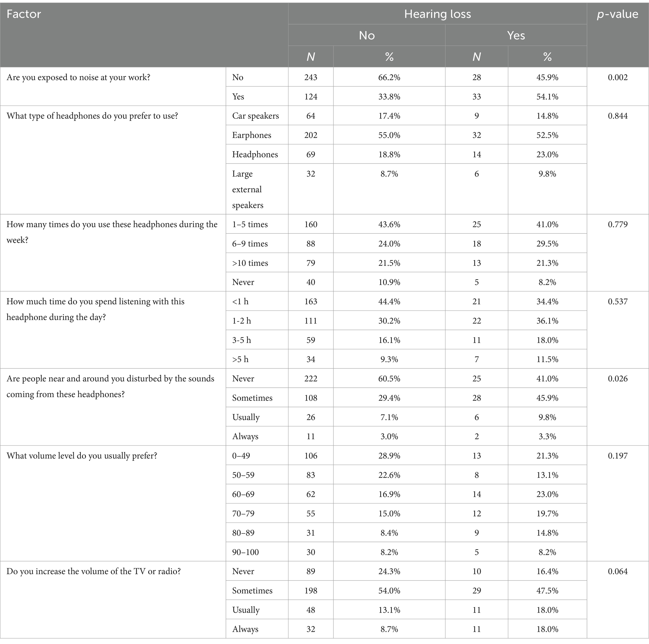Click the question about noise at work
This screenshot has height=644, width=649.
point(78,78)
